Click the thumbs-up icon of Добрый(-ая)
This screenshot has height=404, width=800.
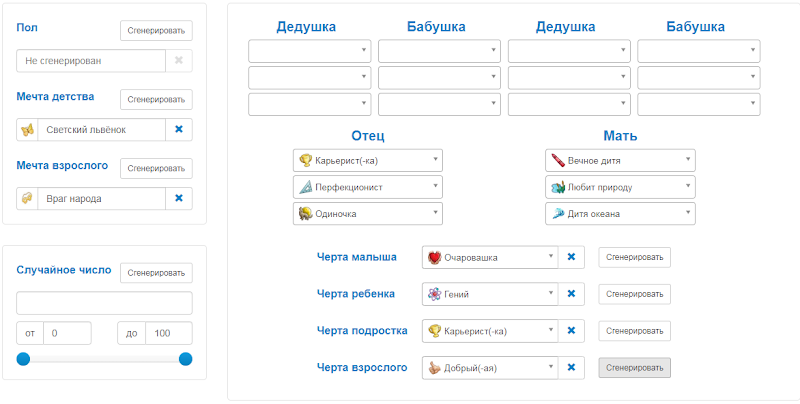pos(434,368)
